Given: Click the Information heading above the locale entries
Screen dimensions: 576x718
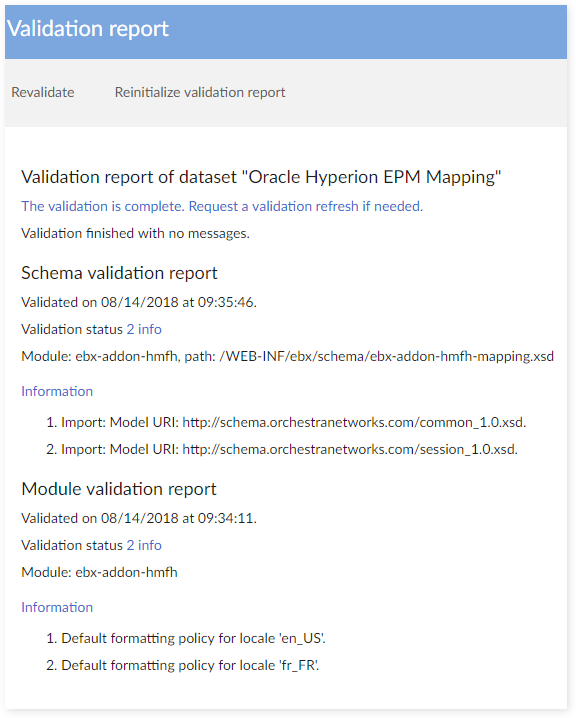Looking at the screenshot, I should click(57, 607).
